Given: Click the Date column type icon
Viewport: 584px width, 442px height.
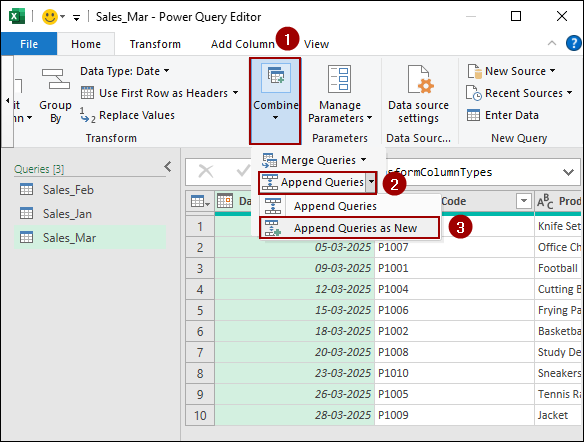Looking at the screenshot, I should point(225,201).
